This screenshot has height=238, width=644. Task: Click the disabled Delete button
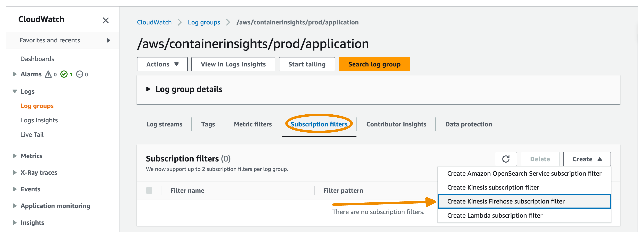coord(540,159)
